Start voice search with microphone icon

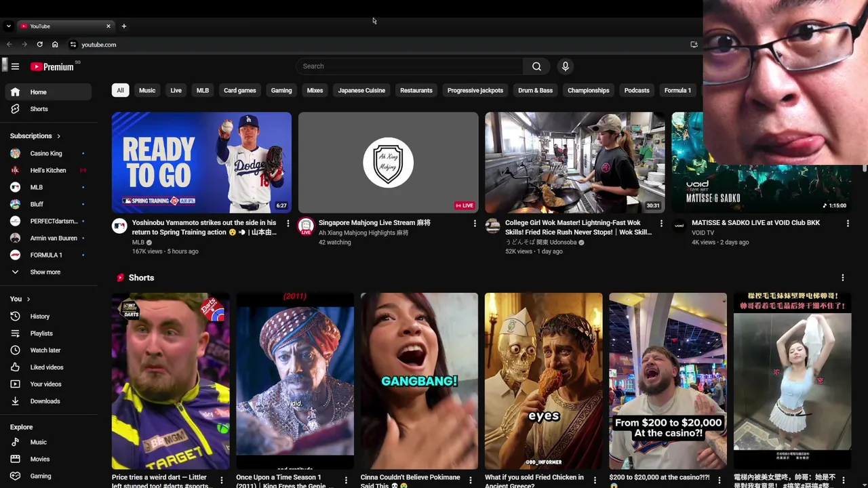pyautogui.click(x=565, y=66)
